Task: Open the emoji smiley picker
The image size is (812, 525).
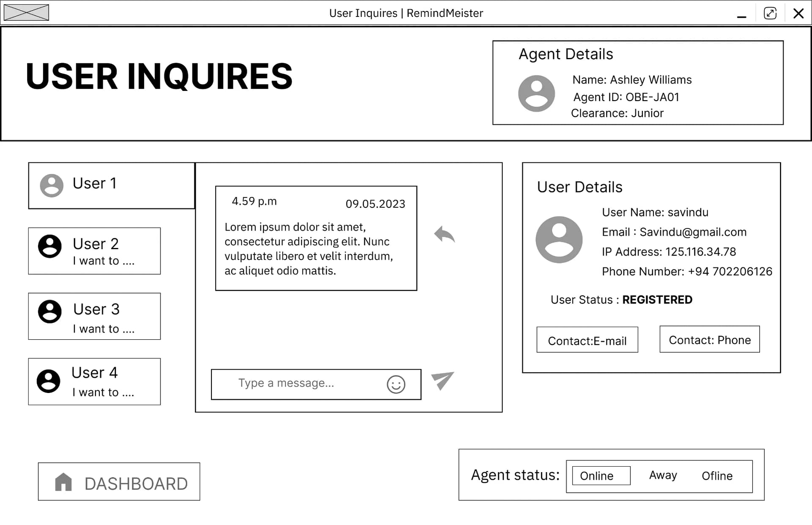Action: click(396, 384)
